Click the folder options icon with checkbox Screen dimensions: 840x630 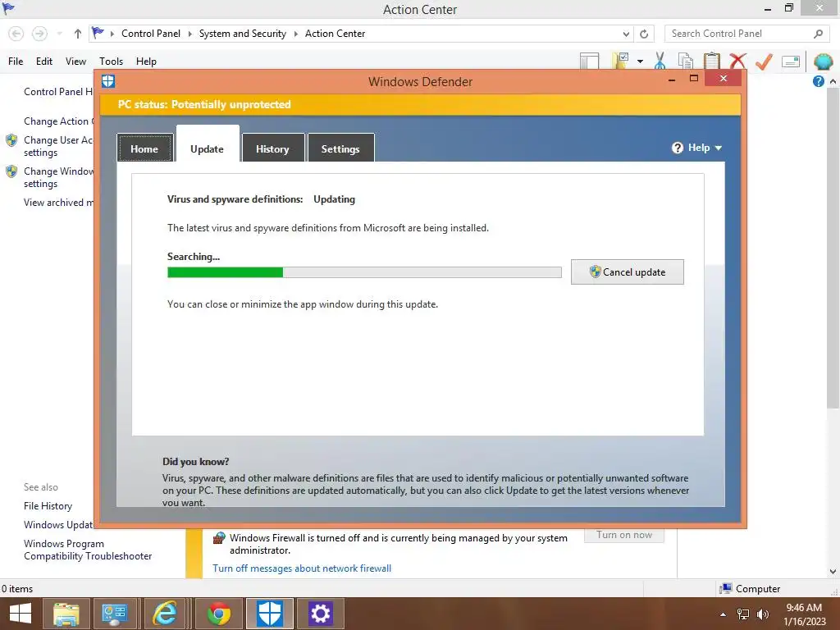tap(620, 61)
